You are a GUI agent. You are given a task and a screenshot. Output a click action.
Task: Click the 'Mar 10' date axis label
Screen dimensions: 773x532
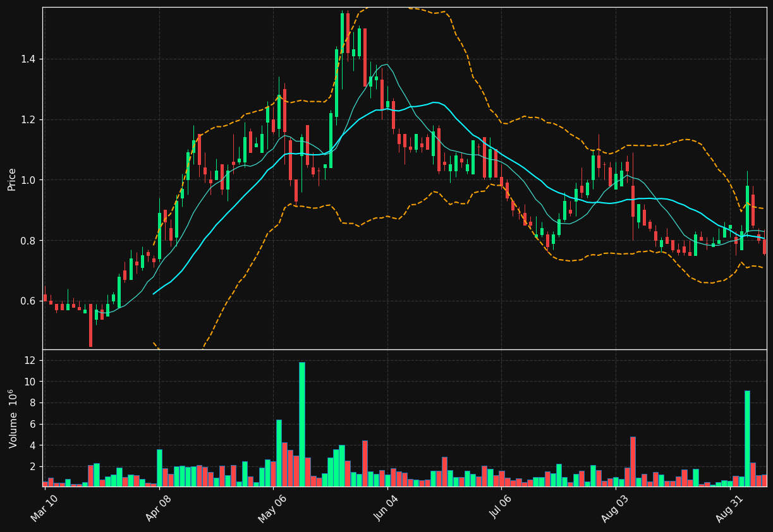(44, 509)
